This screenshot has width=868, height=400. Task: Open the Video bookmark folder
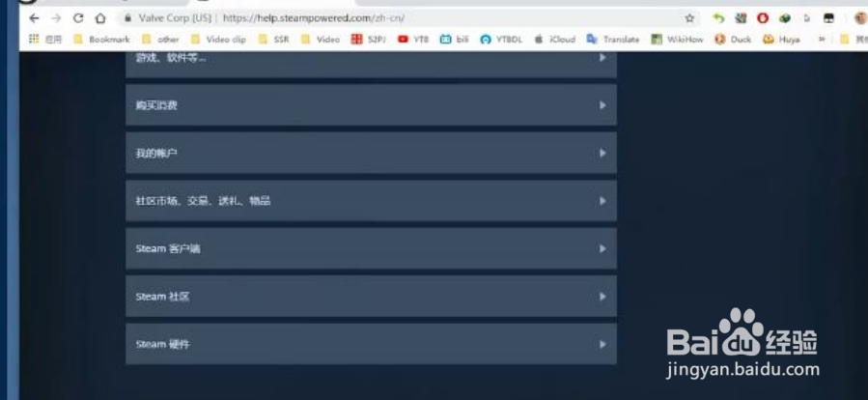(x=321, y=40)
